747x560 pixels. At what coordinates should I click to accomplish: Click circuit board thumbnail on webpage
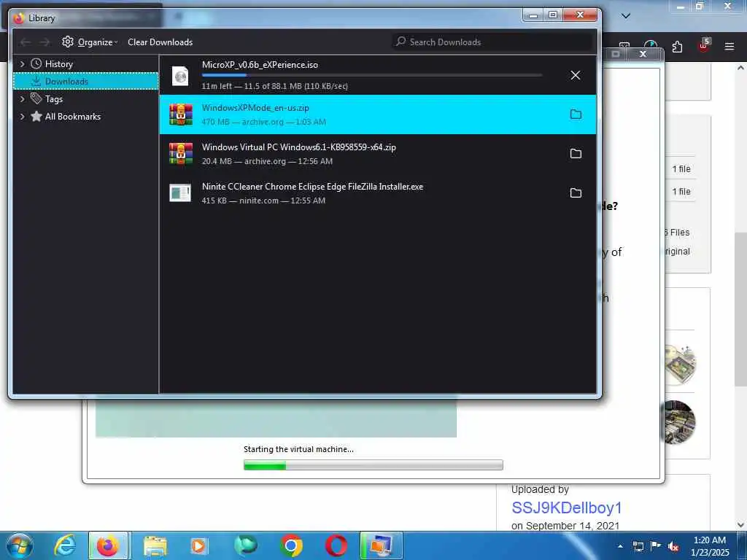pos(681,365)
